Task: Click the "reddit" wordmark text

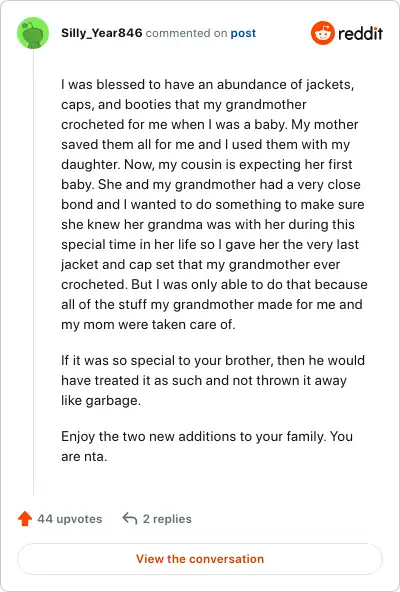Action: [x=360, y=33]
